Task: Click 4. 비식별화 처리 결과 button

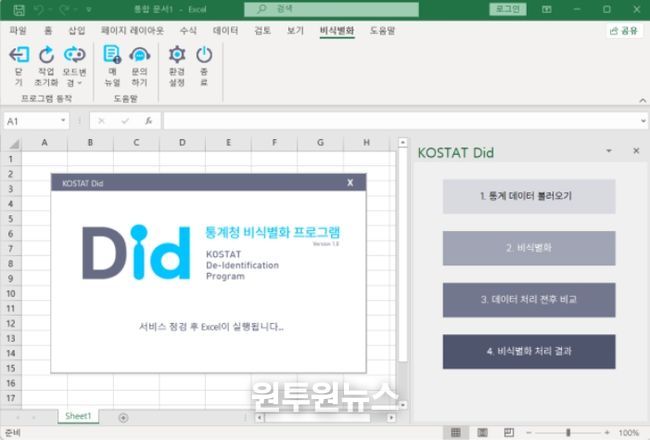Action: click(529, 352)
